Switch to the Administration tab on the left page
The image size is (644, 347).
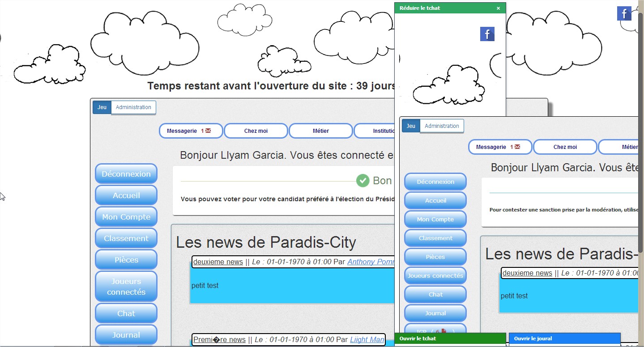pyautogui.click(x=133, y=107)
